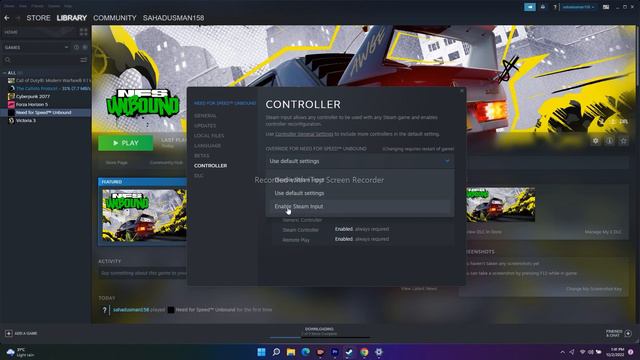The width and height of the screenshot is (640, 360).
Task: Open LANGUAGE properties section
Action: click(207, 146)
